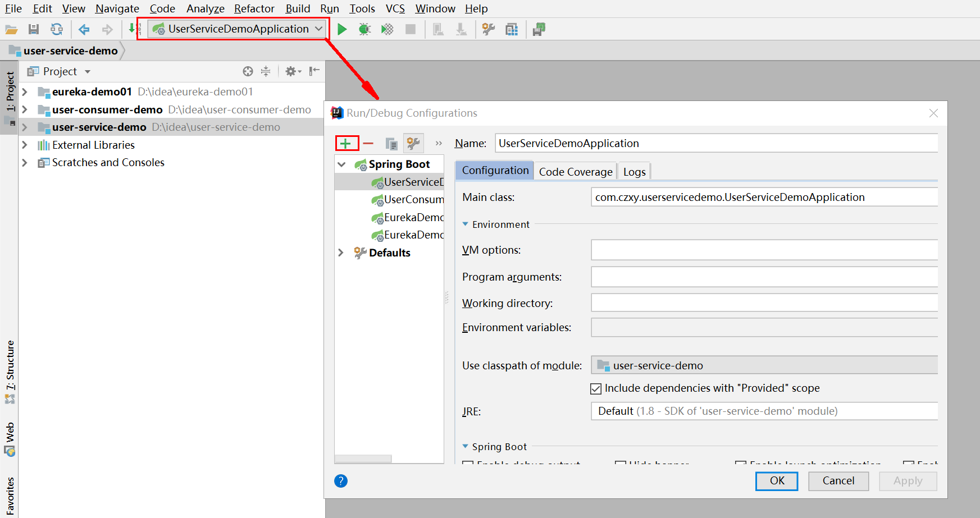Image resolution: width=980 pixels, height=518 pixels.
Task: Open the Project panel gear settings menu
Action: 293,71
